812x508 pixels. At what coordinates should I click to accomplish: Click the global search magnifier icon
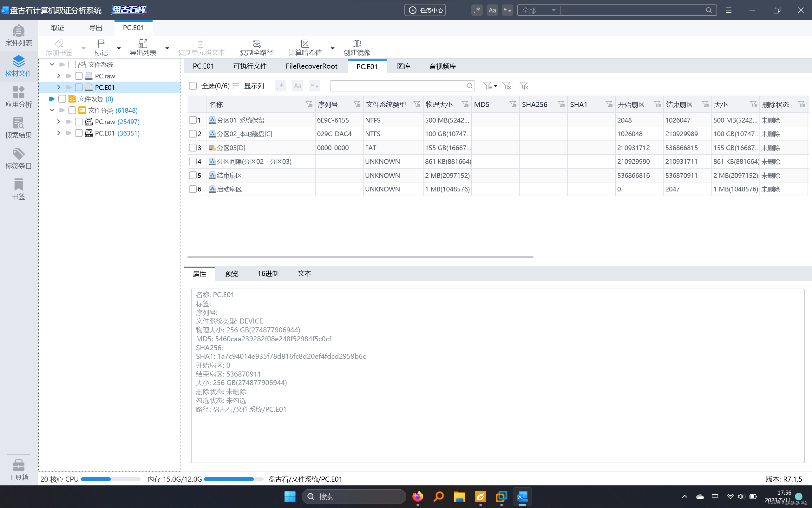(x=709, y=10)
